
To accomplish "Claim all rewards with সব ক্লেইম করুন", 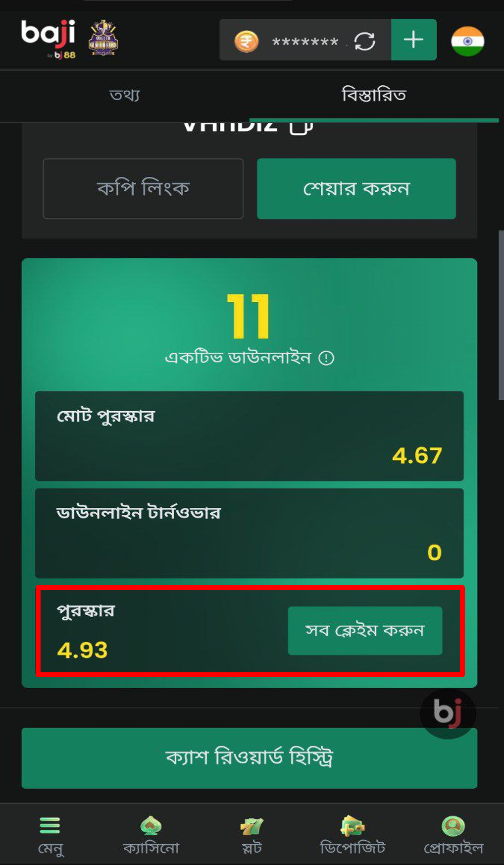I will (365, 631).
